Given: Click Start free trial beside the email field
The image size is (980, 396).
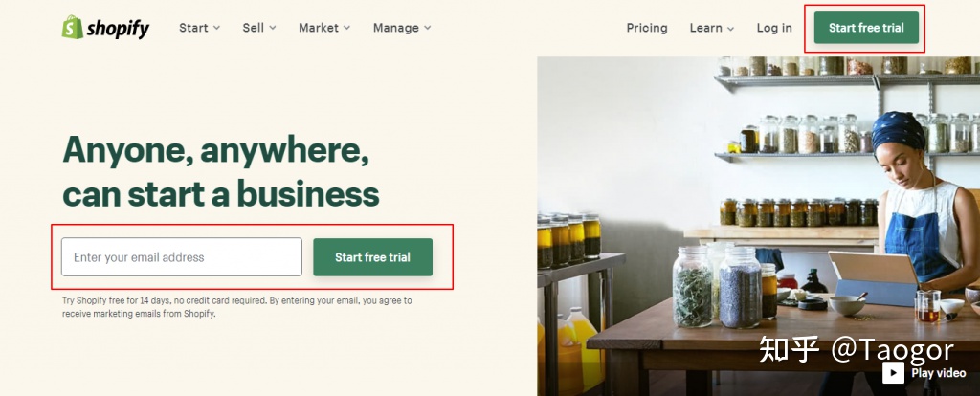Looking at the screenshot, I should coord(372,257).
